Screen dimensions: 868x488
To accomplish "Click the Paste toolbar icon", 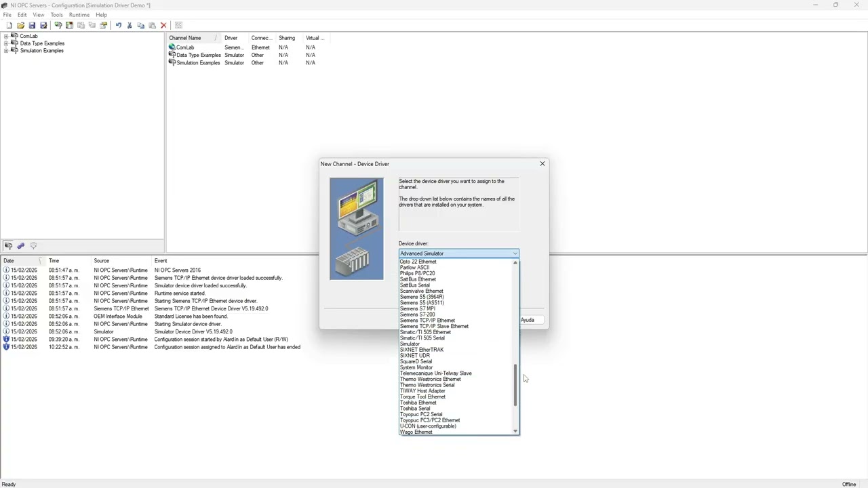I will tap(152, 26).
